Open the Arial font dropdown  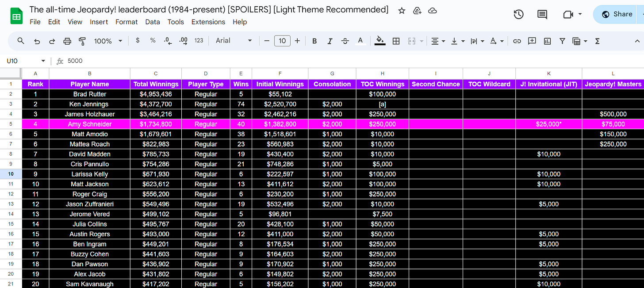[234, 41]
